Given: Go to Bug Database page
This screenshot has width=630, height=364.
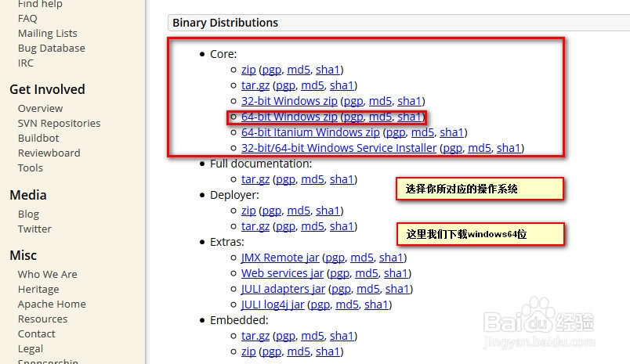Looking at the screenshot, I should pos(52,49).
